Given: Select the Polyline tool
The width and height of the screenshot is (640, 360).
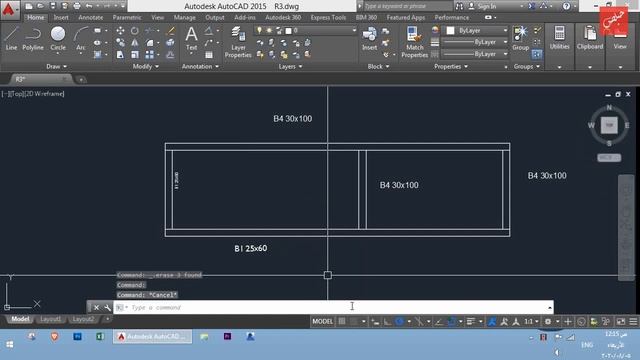Looking at the screenshot, I should [x=33, y=38].
